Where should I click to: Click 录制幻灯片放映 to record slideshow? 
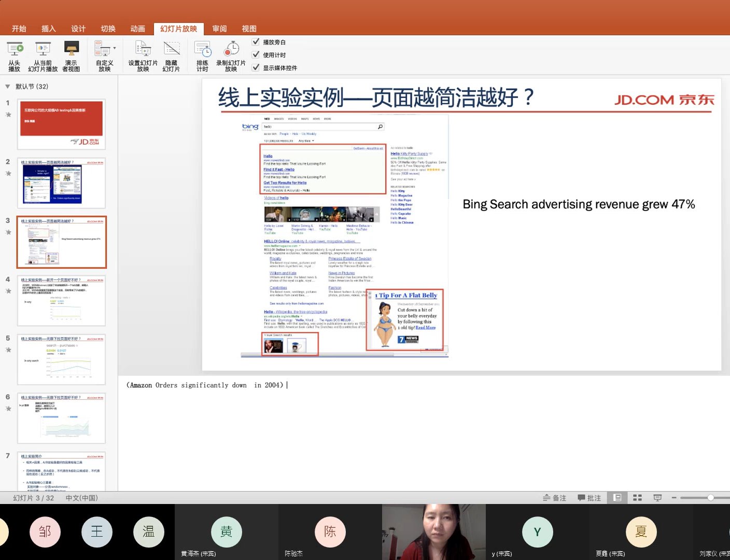pos(231,54)
